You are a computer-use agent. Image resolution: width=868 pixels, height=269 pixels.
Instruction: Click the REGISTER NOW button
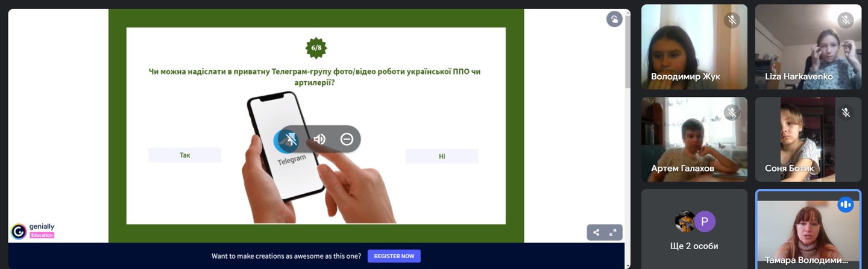[394, 256]
